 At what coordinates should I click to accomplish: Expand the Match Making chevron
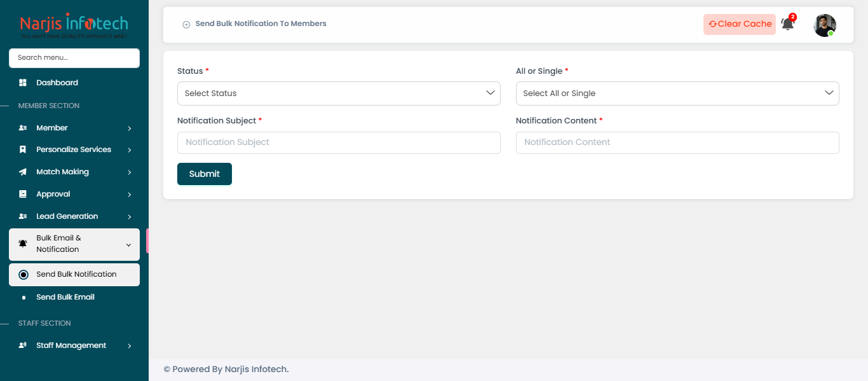[129, 172]
